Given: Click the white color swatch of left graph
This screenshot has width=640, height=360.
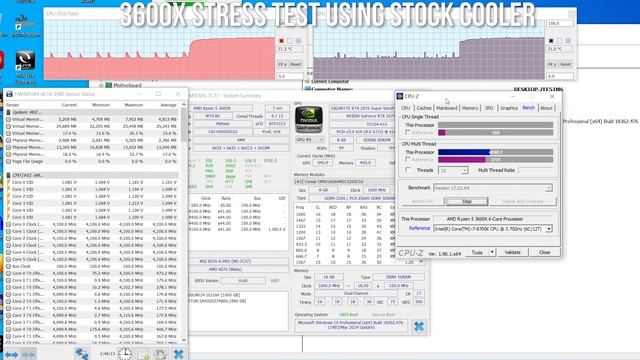Looking at the screenshot, I should 290,41.
